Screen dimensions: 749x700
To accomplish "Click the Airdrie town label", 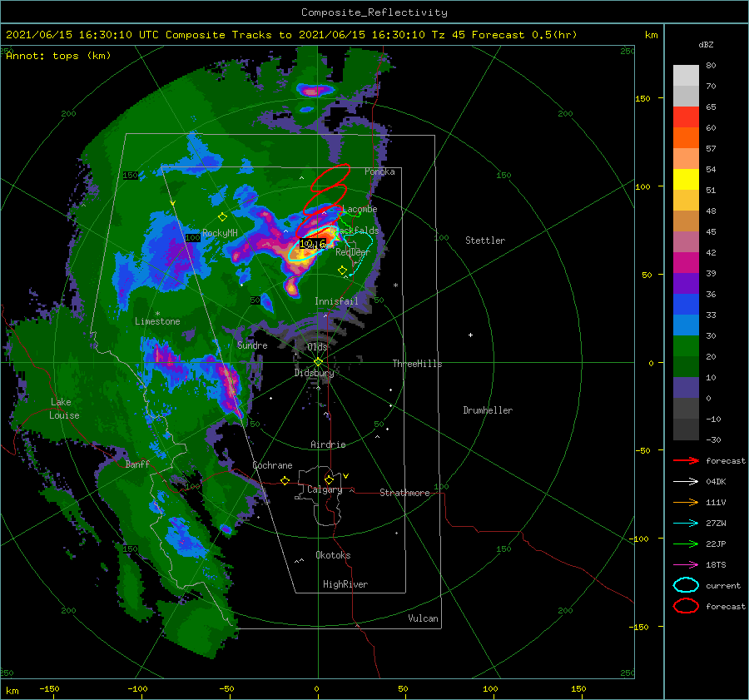I will (328, 444).
